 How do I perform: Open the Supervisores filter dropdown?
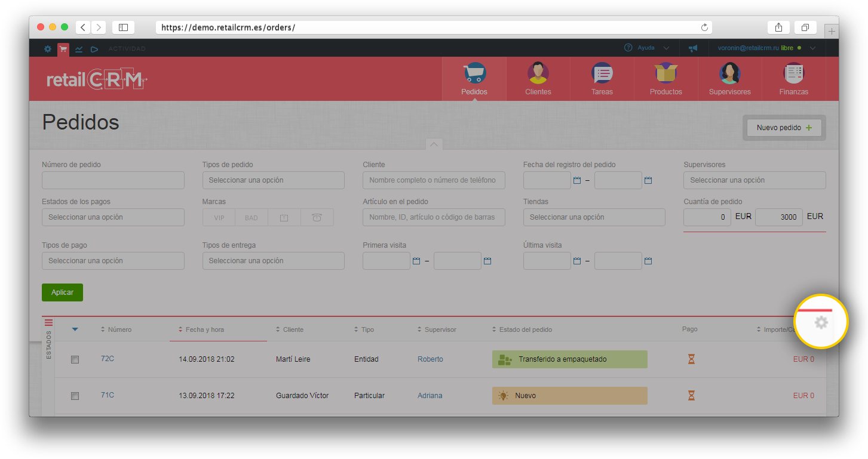click(754, 180)
